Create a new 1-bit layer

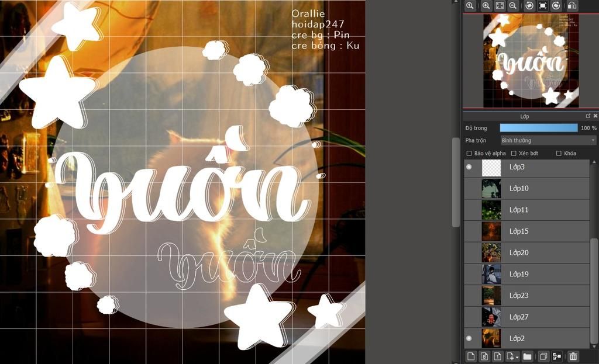coord(498,356)
